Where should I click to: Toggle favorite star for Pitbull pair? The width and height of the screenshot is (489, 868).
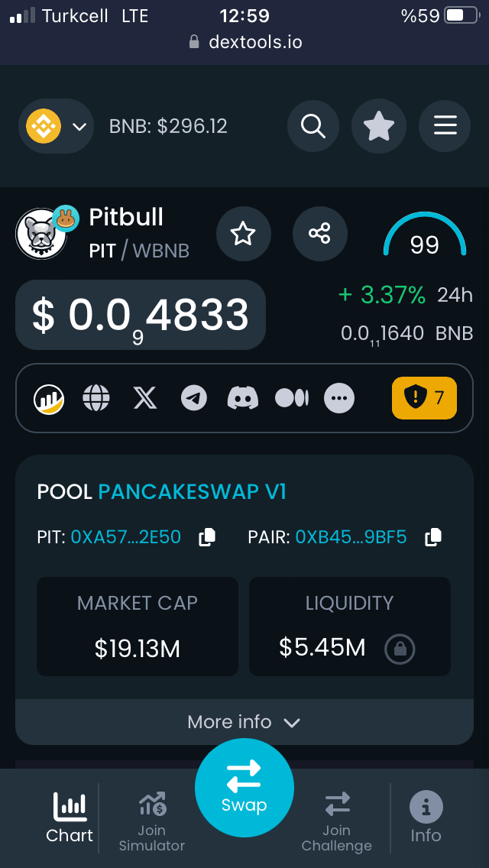pyautogui.click(x=243, y=234)
